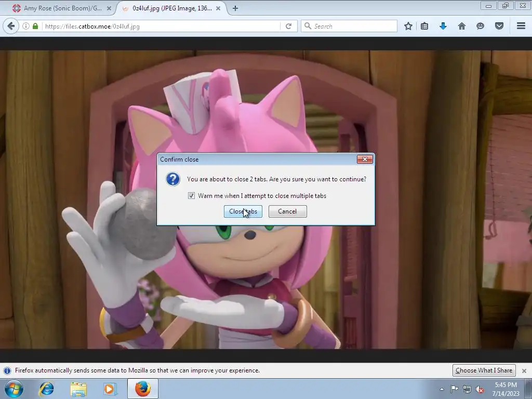Show bookmarks list icon in toolbar
Screen dimensions: 532x399
pyautogui.click(x=424, y=26)
